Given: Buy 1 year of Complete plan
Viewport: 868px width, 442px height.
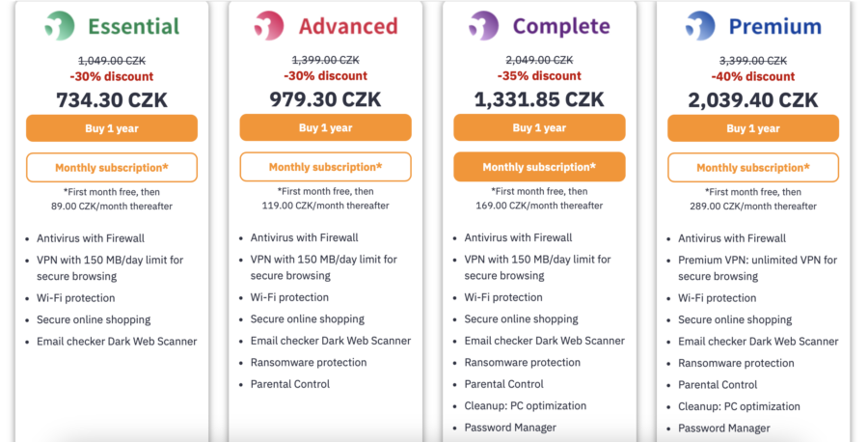Looking at the screenshot, I should coord(539,128).
